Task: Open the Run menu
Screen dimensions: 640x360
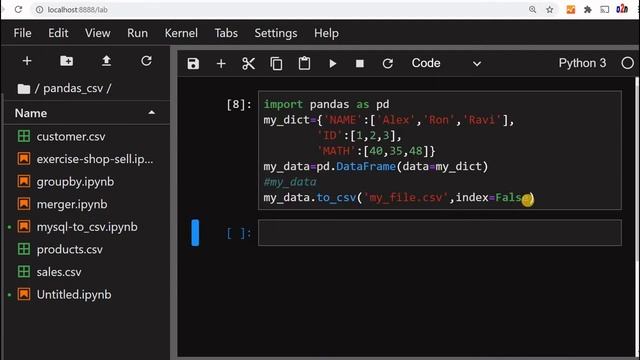Action: coord(138,33)
